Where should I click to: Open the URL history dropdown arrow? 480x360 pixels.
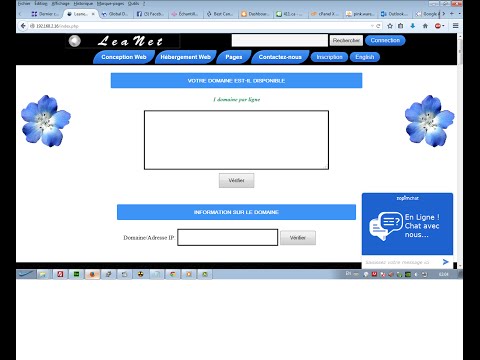[372, 26]
